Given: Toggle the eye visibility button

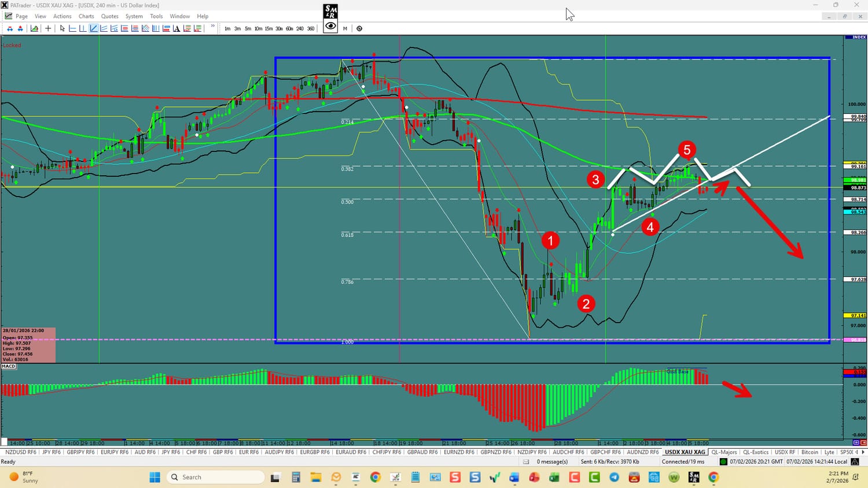Looking at the screenshot, I should coord(330,26).
